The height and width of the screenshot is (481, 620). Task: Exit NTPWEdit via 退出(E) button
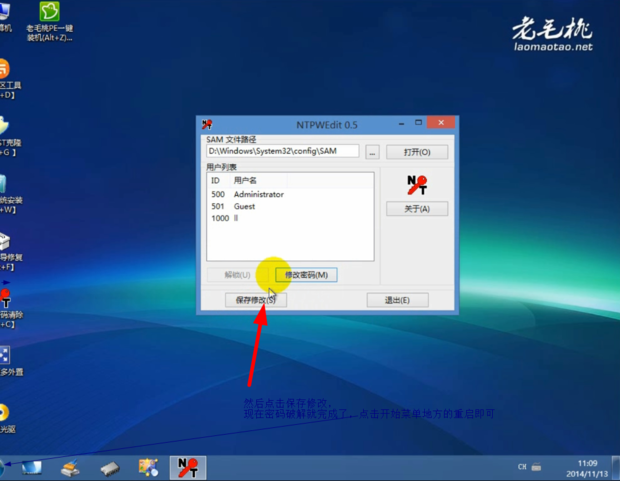[x=397, y=300]
